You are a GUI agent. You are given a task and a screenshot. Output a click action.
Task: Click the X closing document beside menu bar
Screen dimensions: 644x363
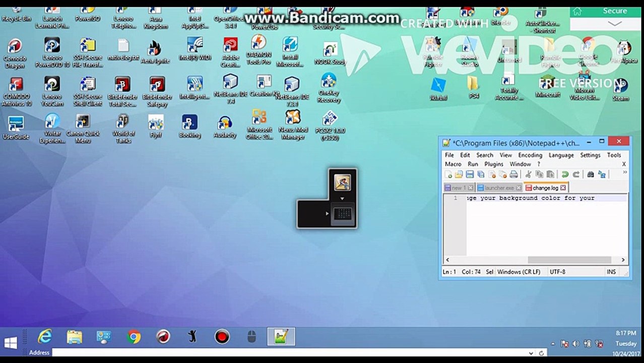pos(624,164)
